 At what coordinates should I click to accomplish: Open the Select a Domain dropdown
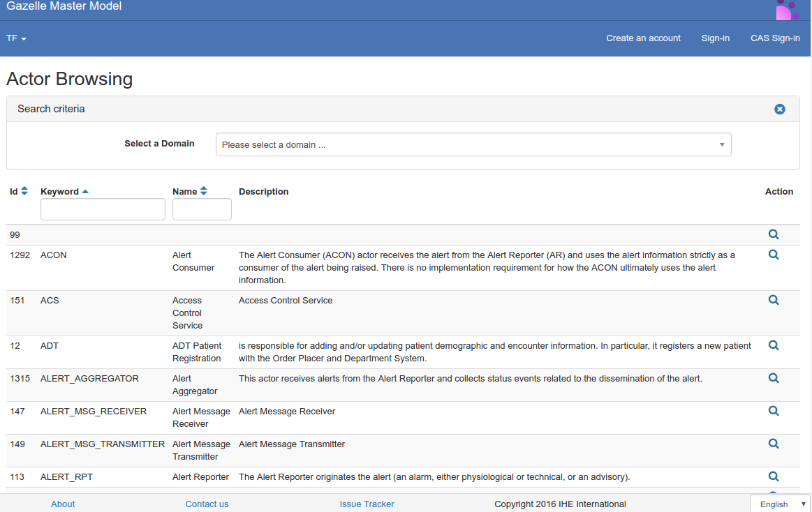[x=473, y=145]
